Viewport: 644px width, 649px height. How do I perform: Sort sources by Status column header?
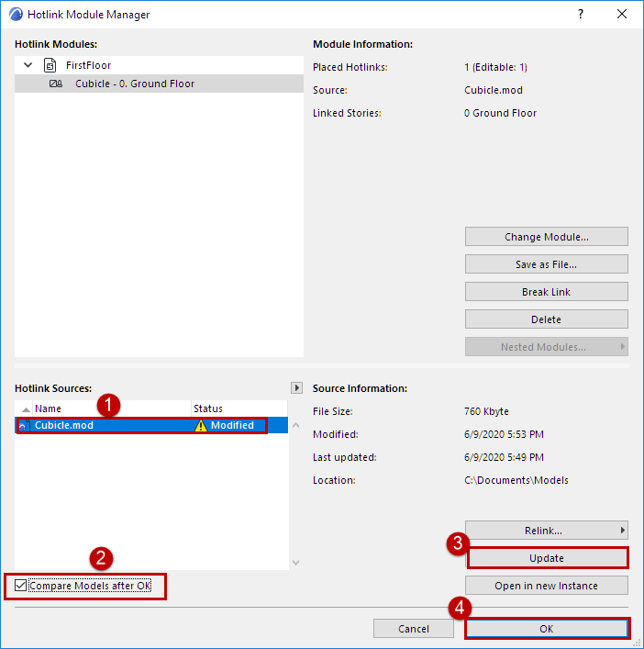pos(239,408)
